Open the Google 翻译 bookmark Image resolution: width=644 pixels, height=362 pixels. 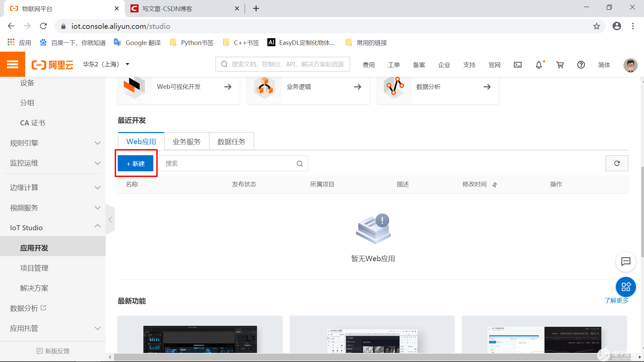(x=138, y=43)
